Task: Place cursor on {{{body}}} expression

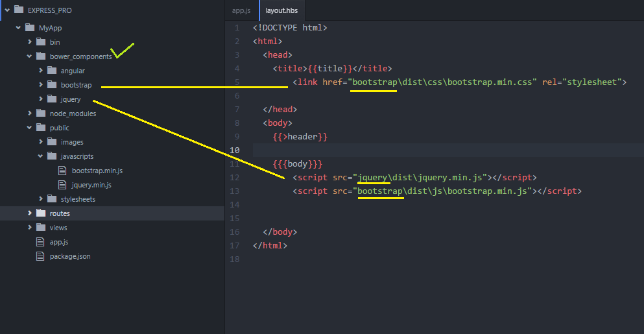Action: point(298,164)
